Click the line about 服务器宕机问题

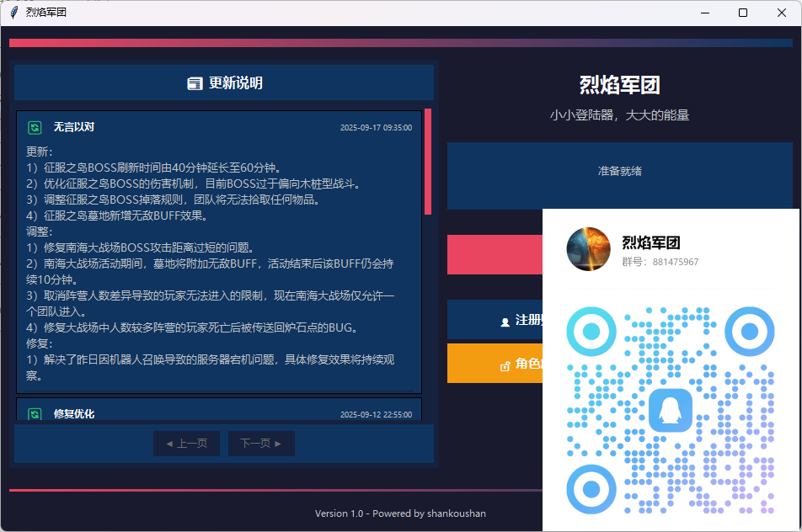click(211, 368)
